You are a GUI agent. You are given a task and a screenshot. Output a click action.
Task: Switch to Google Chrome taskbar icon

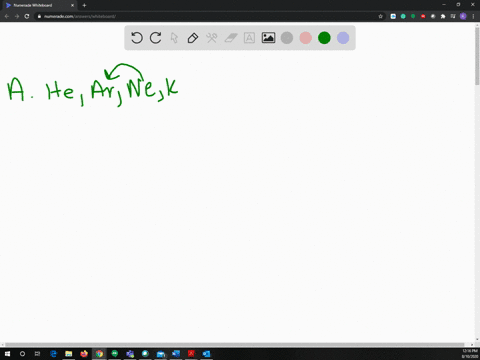click(x=99, y=354)
